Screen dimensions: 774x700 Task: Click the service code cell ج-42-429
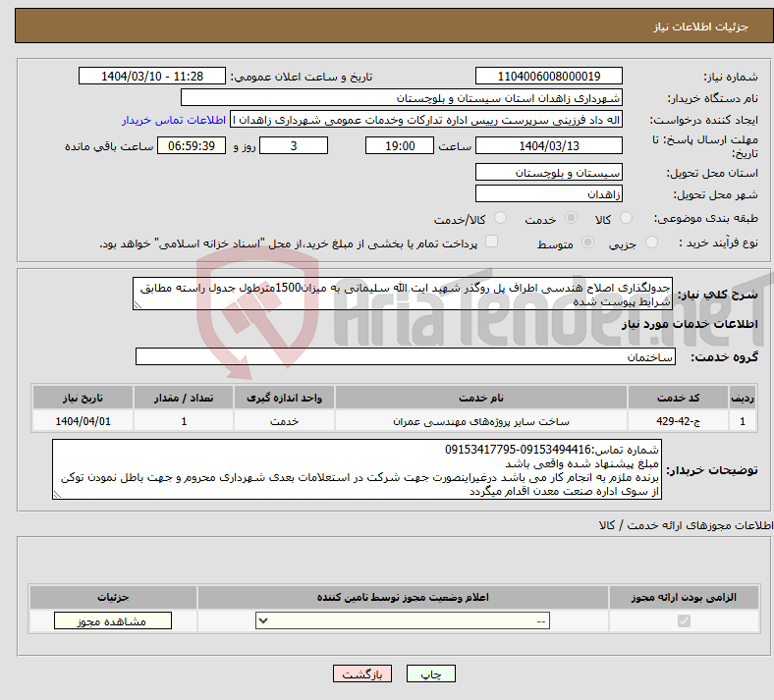[679, 421]
